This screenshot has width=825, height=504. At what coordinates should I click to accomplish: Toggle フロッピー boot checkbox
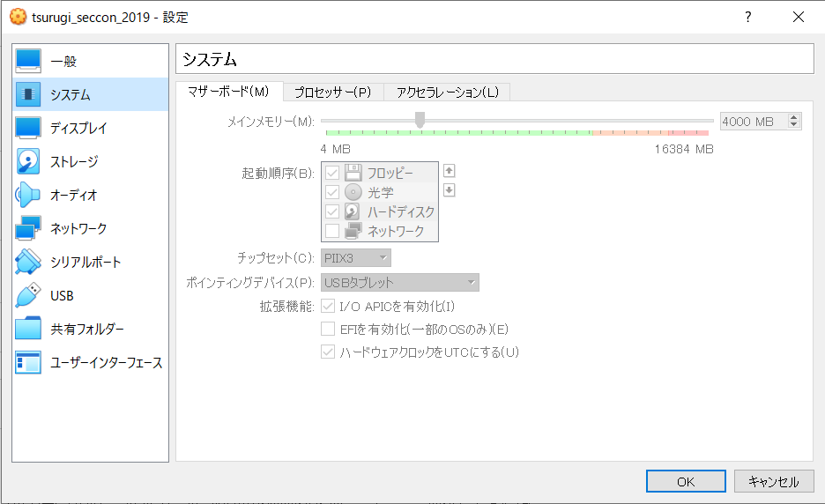tap(332, 173)
